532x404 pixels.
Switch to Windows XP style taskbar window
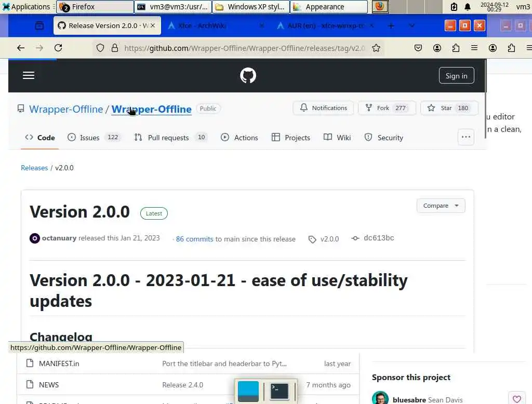click(x=251, y=6)
